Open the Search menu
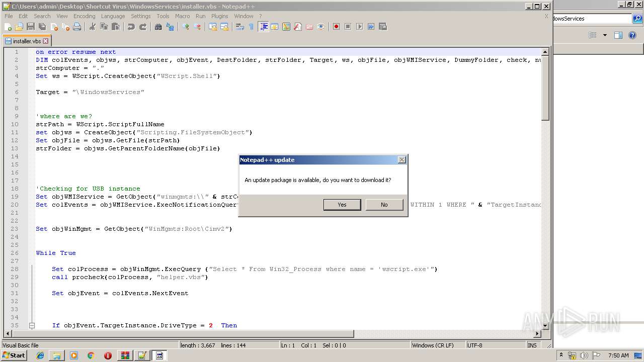Image resolution: width=644 pixels, height=362 pixels. (x=42, y=16)
